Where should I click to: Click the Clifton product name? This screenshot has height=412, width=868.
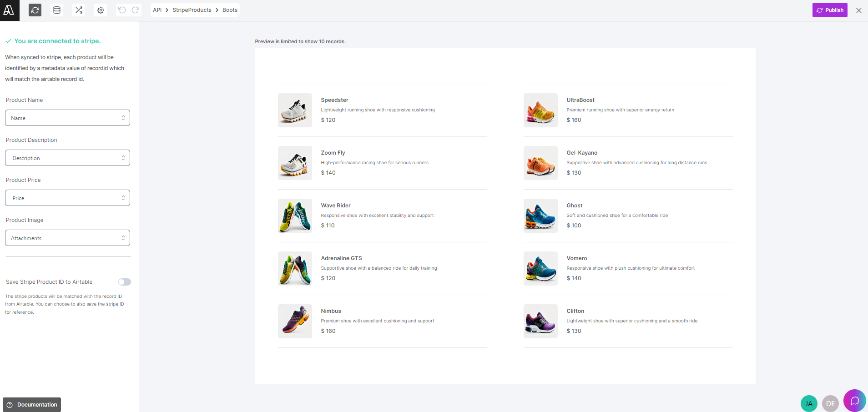pos(575,311)
